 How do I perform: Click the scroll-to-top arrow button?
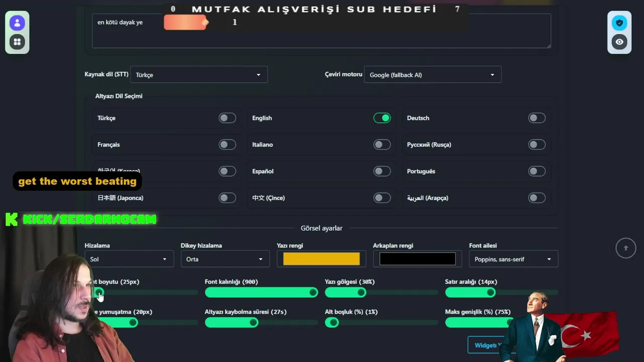[x=626, y=248]
